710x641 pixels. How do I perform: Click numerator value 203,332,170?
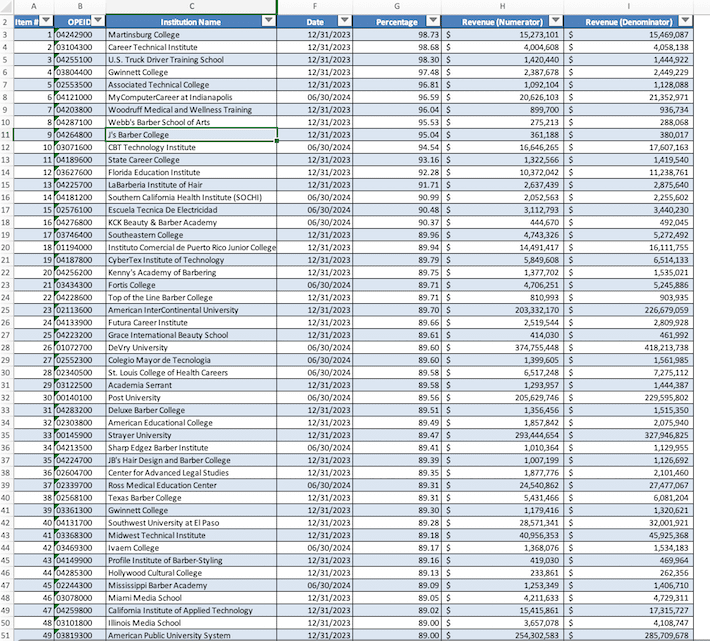click(502, 310)
